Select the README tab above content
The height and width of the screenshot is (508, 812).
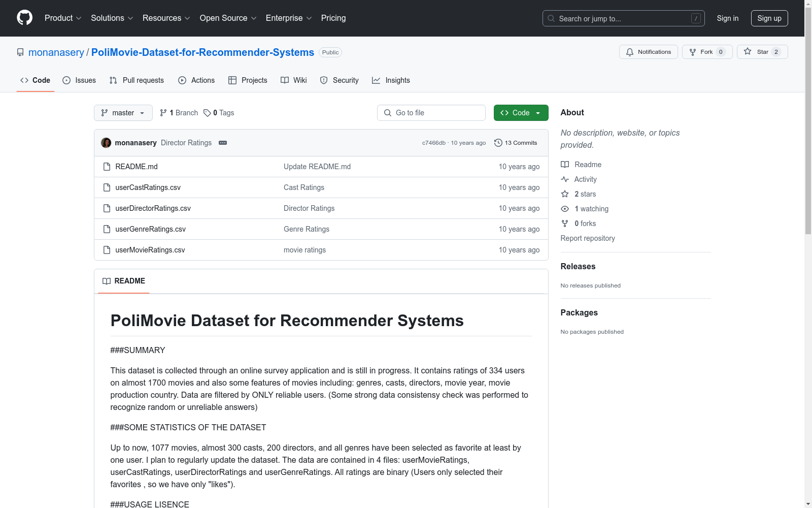point(124,281)
